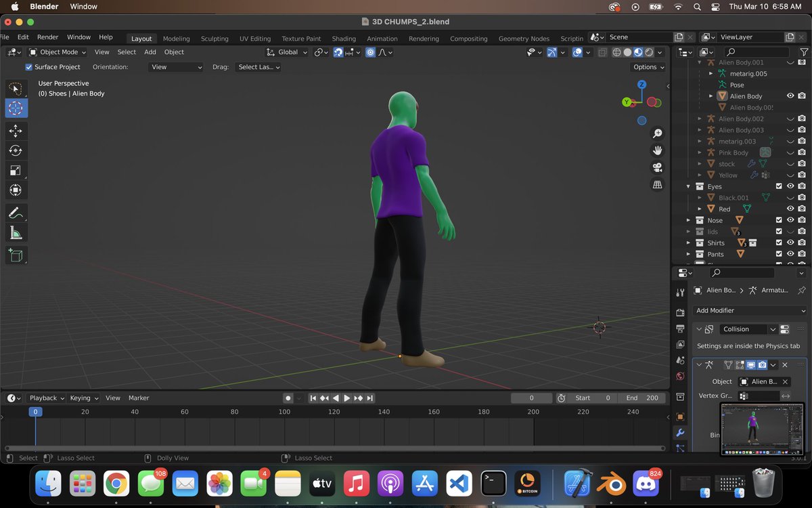The height and width of the screenshot is (508, 812).
Task: Click the Discord icon in the Dock
Action: (645, 484)
